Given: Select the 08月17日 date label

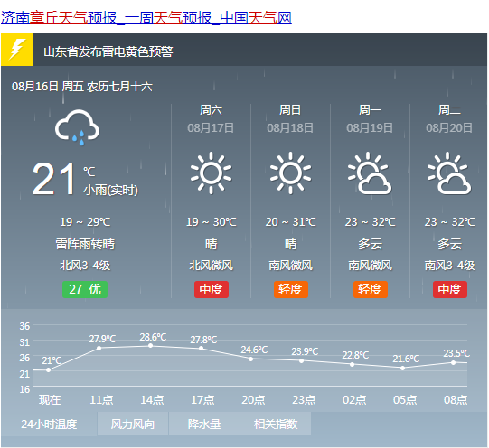Looking at the screenshot, I should click(211, 127).
